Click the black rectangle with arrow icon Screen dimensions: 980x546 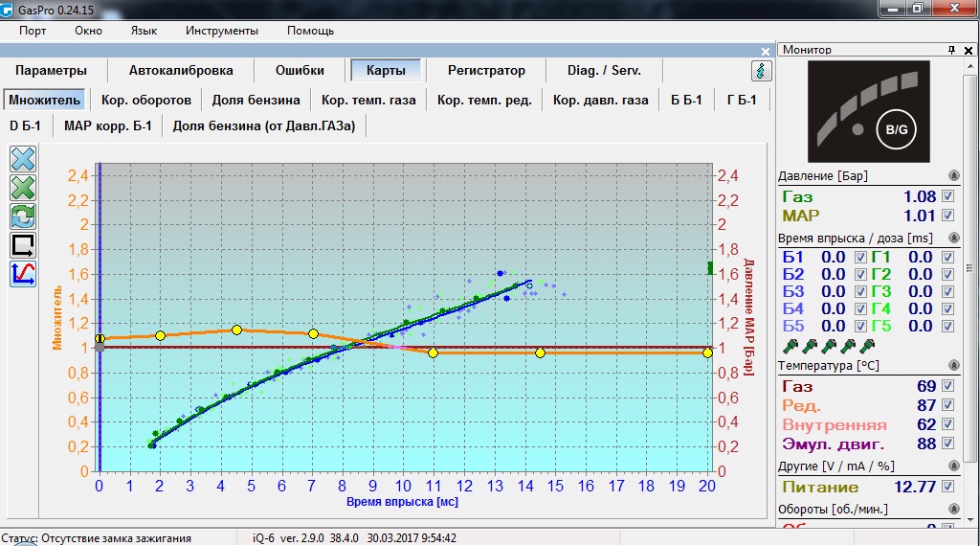coord(23,245)
